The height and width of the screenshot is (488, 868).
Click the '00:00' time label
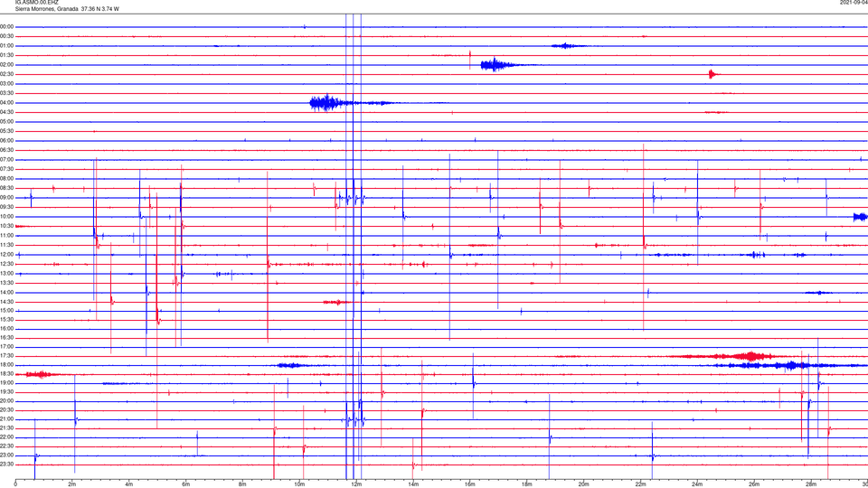point(7,26)
